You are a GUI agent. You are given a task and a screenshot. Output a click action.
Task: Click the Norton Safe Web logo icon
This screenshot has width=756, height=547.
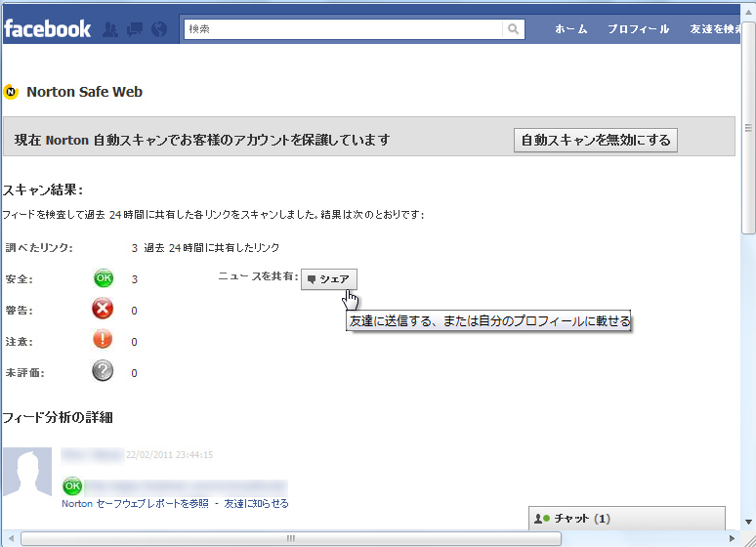point(11,92)
